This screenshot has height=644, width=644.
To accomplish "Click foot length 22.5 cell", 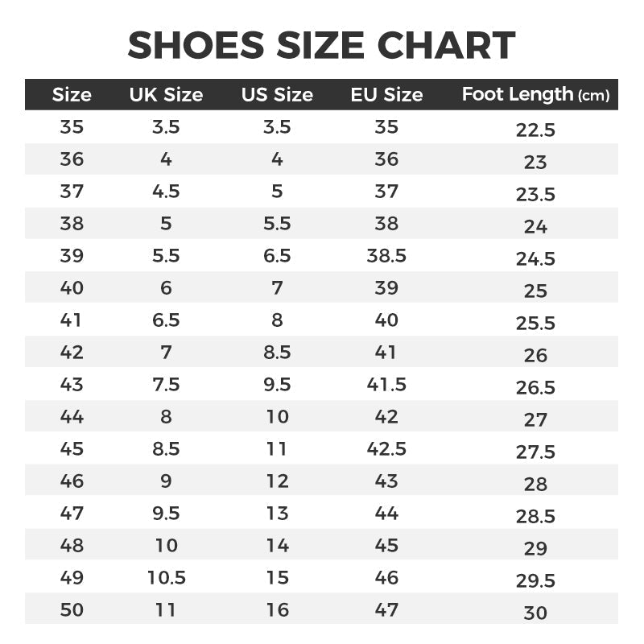I will 535,130.
